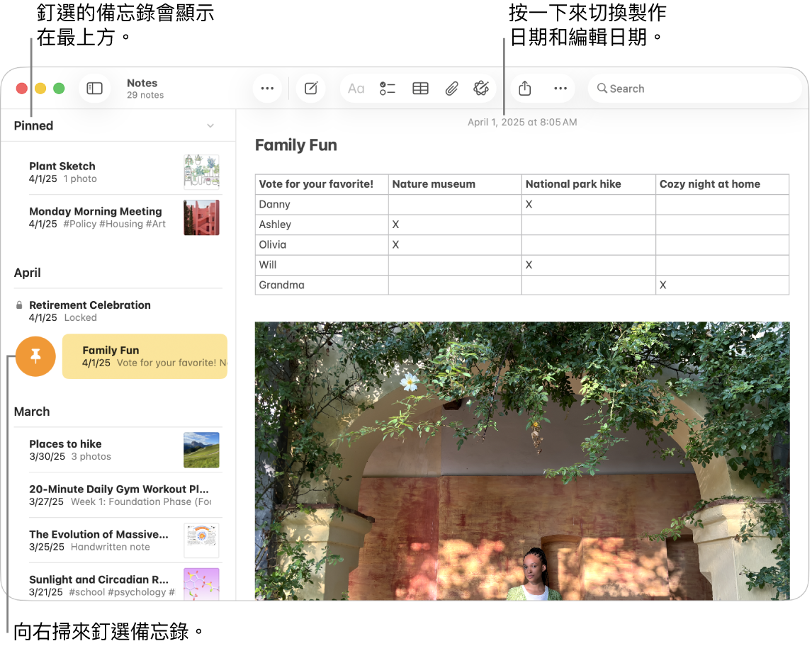Create a new note with compose icon
Screen dimensions: 812x646
point(310,89)
